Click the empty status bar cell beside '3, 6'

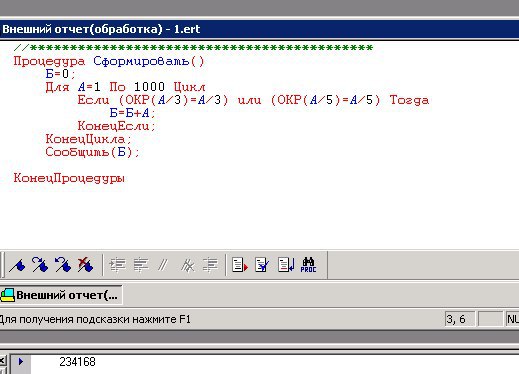[490, 319]
